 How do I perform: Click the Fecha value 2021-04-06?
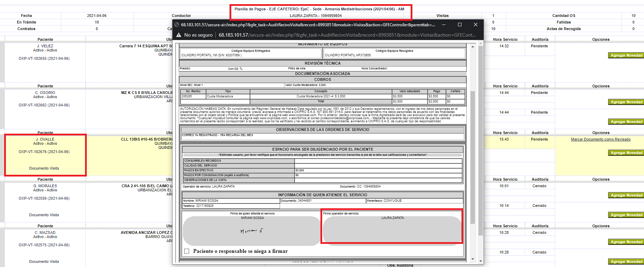pos(97,16)
